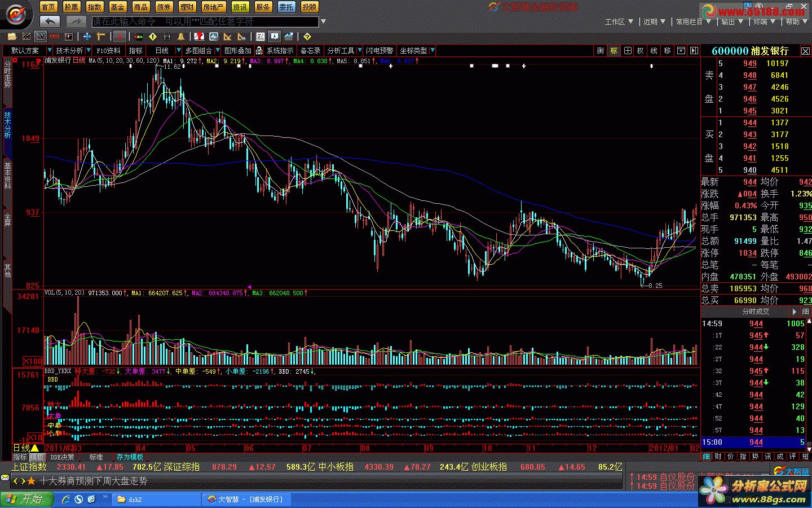Click the yellow exclamation warning diamond icon
812x508 pixels.
[153, 37]
